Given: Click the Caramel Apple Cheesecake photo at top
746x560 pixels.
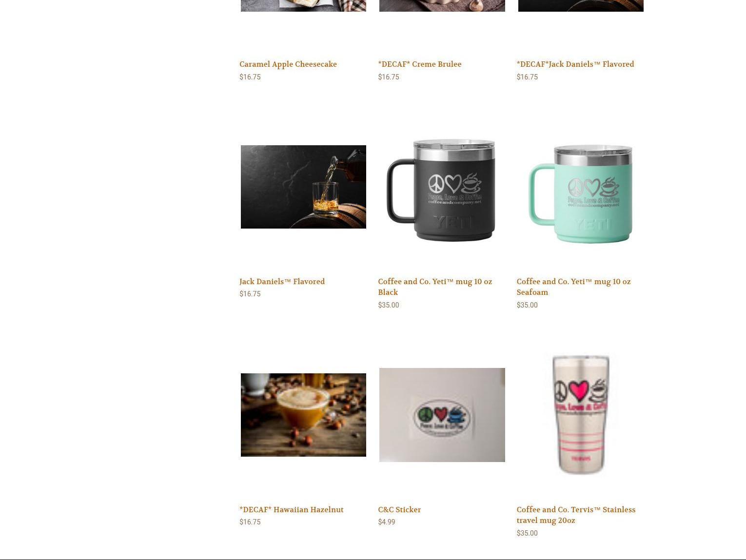Looking at the screenshot, I should pos(303,5).
